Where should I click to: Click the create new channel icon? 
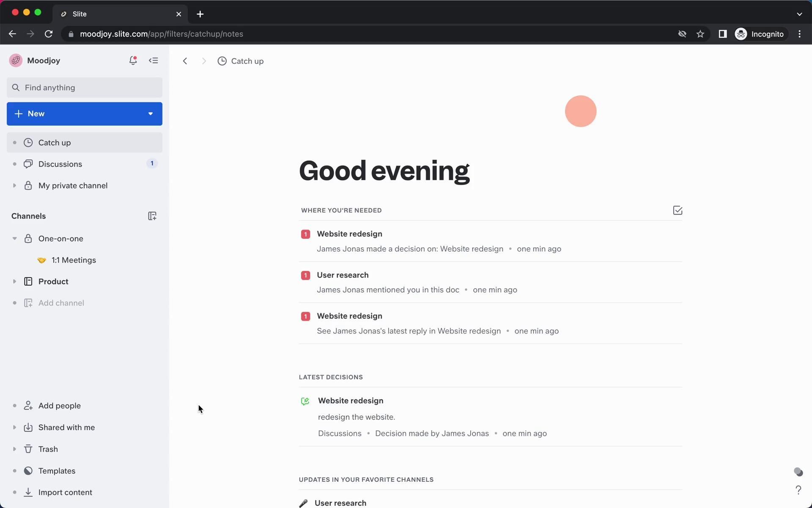tap(152, 216)
